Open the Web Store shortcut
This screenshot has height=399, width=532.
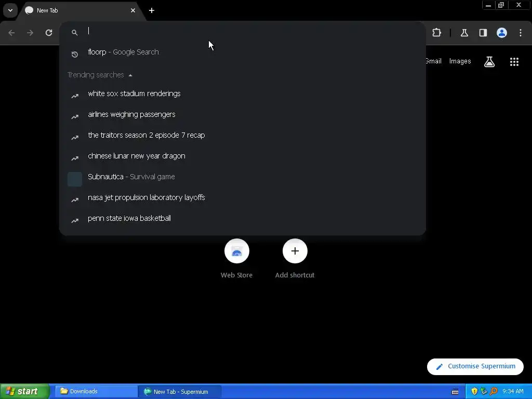(x=236, y=259)
